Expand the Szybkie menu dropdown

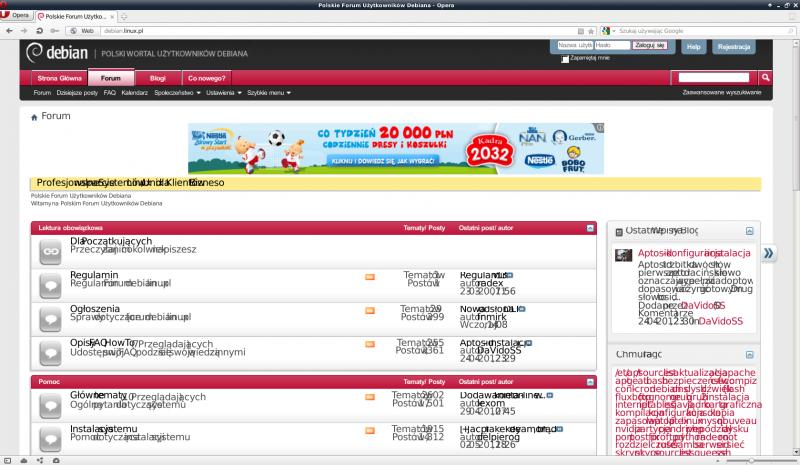pyautogui.click(x=269, y=92)
